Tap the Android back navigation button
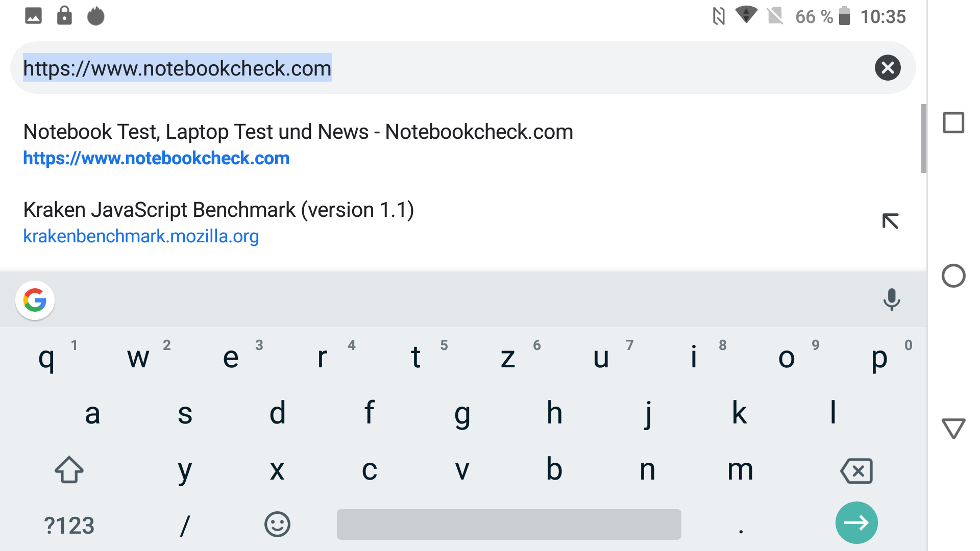 [x=953, y=429]
